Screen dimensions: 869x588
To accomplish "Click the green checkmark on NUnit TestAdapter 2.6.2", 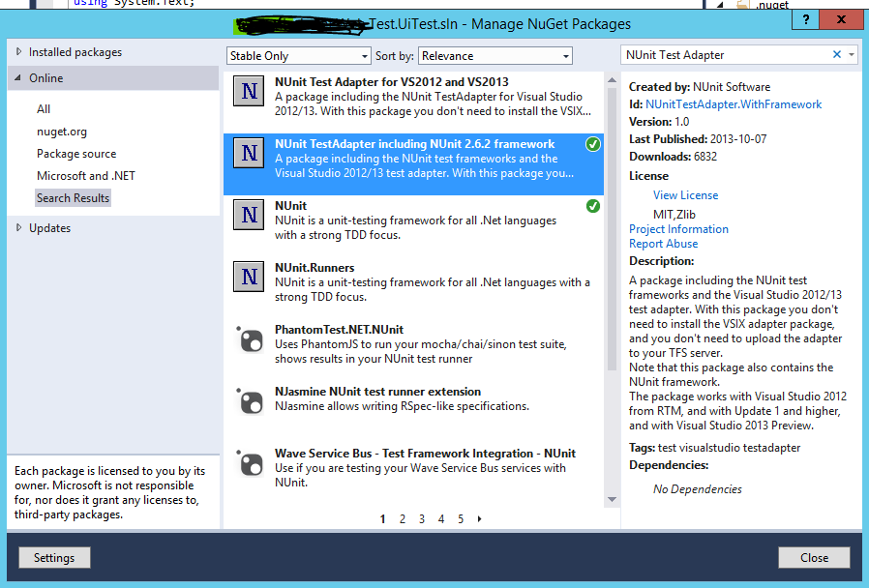I will [592, 144].
